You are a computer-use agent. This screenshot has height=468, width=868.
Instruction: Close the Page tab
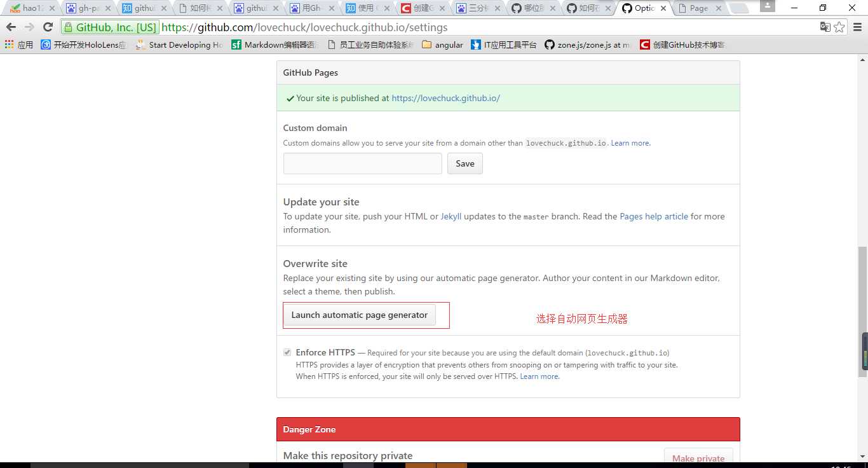pyautogui.click(x=719, y=9)
